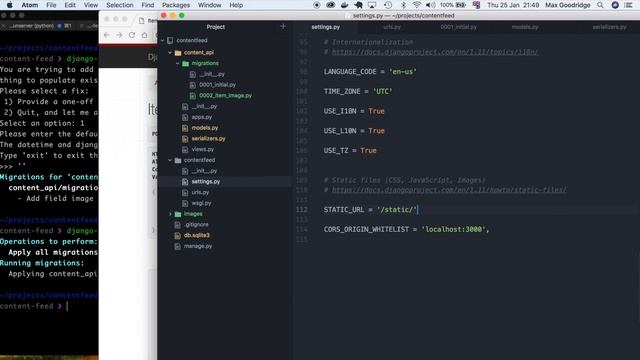Click the content_api folder icon

point(178,53)
